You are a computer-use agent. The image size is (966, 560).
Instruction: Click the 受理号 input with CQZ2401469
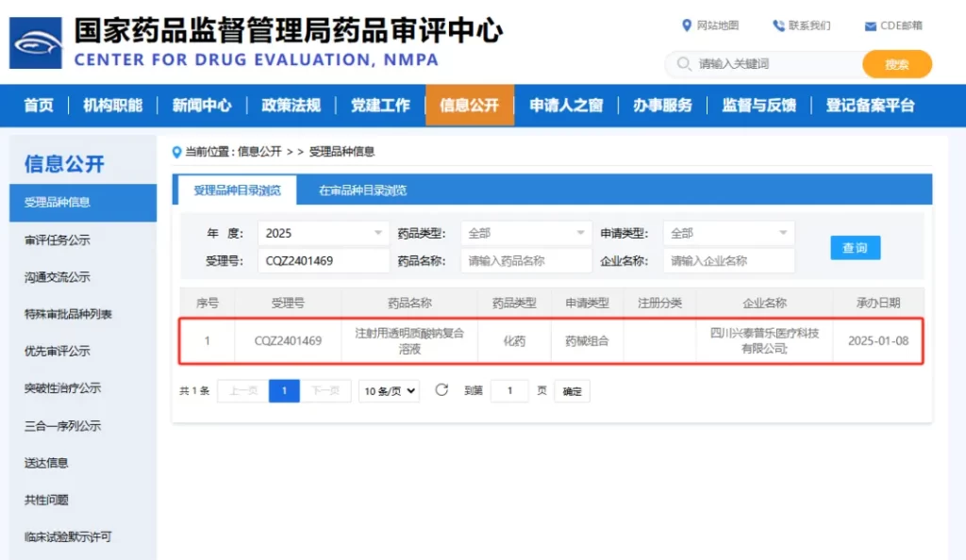pos(324,261)
